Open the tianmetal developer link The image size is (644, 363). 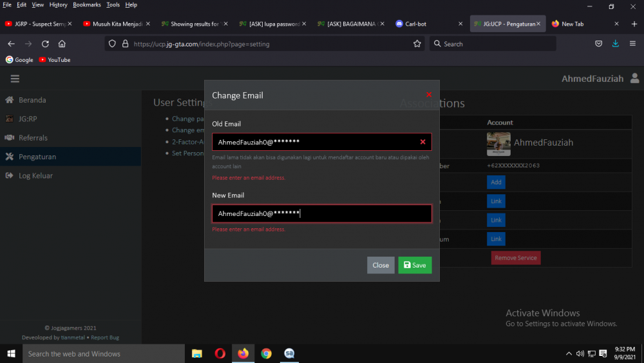coord(73,337)
